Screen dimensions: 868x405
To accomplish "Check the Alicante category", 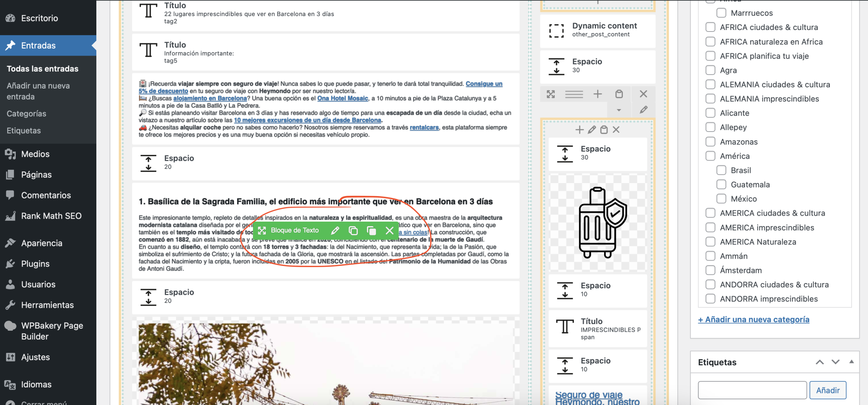I will 710,113.
